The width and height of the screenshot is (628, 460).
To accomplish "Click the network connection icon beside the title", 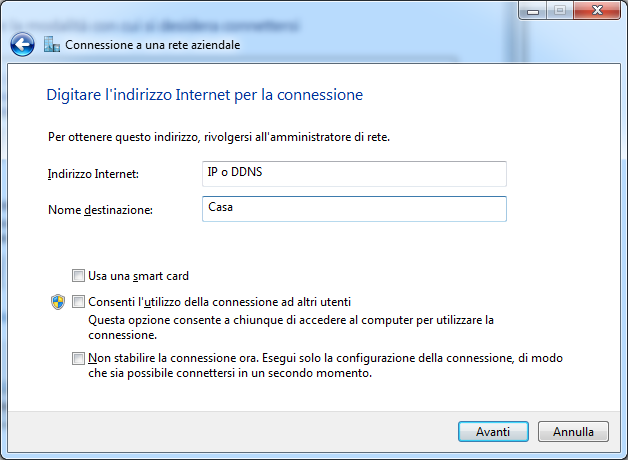I will coord(52,44).
